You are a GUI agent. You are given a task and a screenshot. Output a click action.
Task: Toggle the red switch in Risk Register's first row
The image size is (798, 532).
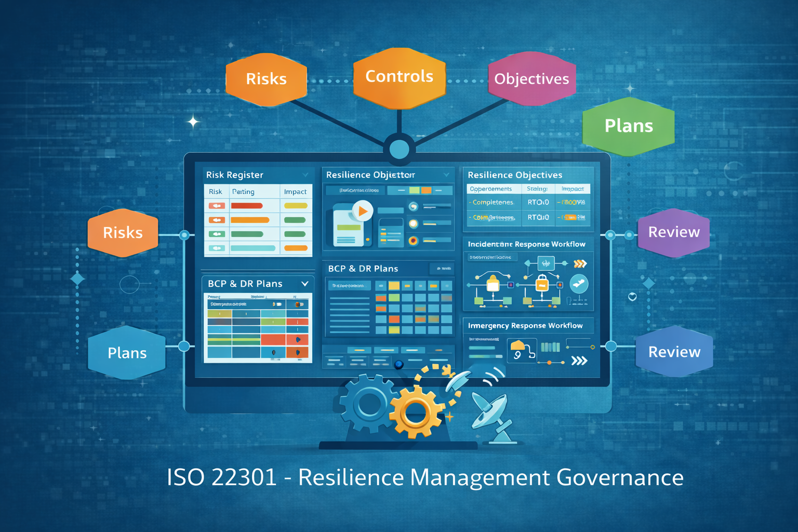tap(217, 206)
